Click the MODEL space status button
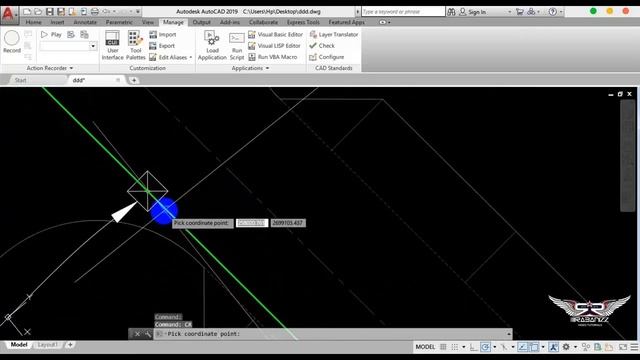The height and width of the screenshot is (360, 640). pos(425,347)
